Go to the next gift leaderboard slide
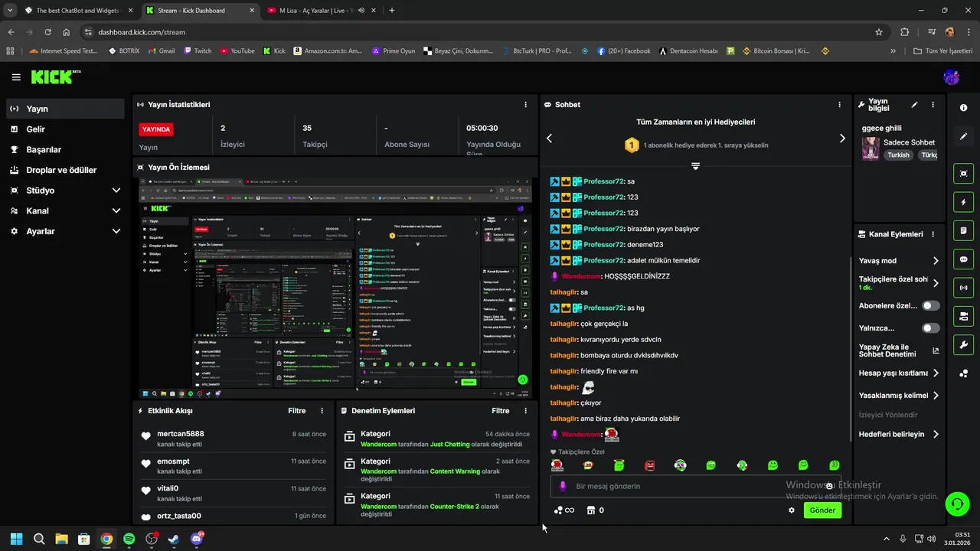Screen dimensions: 980x551 pos(842,139)
